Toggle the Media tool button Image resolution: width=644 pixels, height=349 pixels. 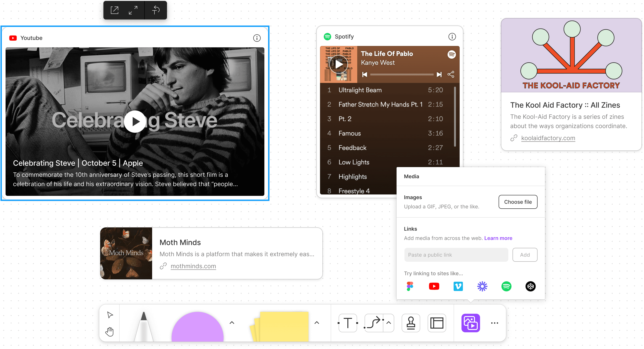(471, 323)
